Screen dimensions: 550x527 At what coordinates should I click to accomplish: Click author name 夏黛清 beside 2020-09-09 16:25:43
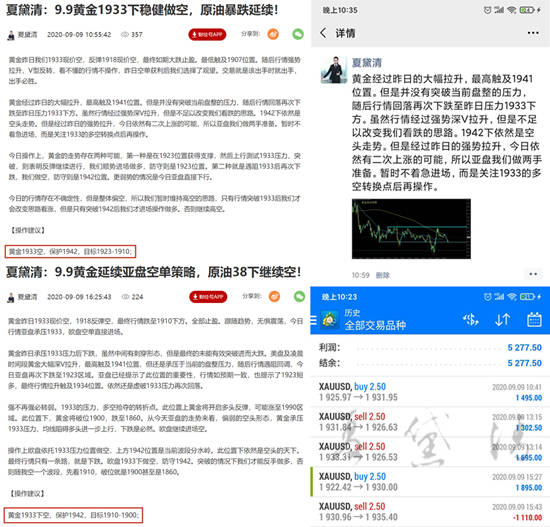point(27,297)
